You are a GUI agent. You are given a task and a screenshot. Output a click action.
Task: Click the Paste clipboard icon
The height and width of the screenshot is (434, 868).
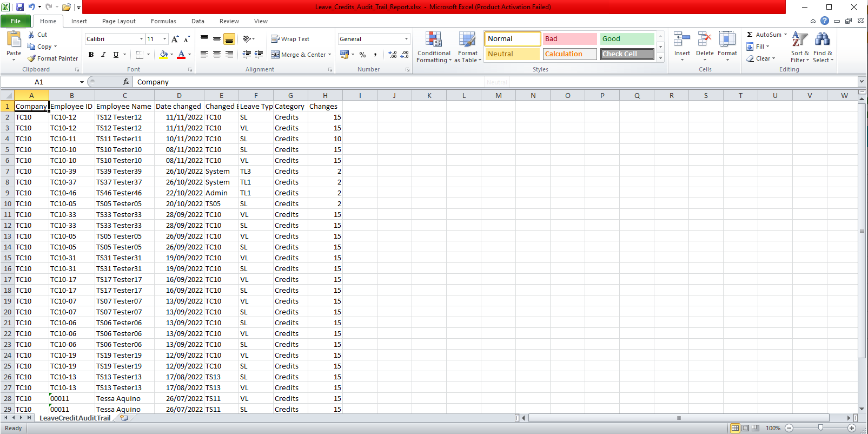(x=14, y=40)
